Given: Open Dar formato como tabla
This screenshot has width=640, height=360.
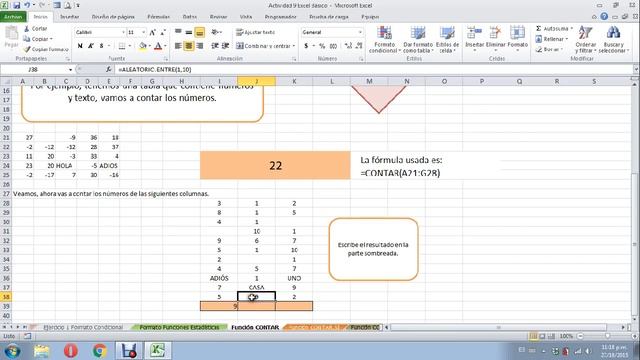Looking at the screenshot, I should pos(418,39).
